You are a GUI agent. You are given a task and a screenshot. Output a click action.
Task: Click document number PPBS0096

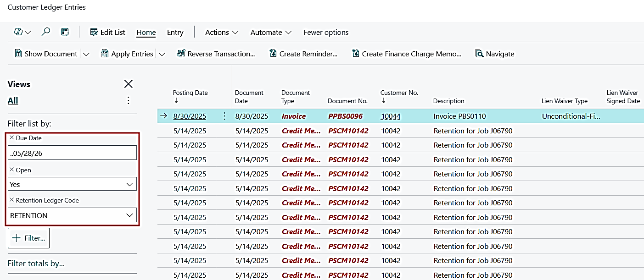pos(345,116)
